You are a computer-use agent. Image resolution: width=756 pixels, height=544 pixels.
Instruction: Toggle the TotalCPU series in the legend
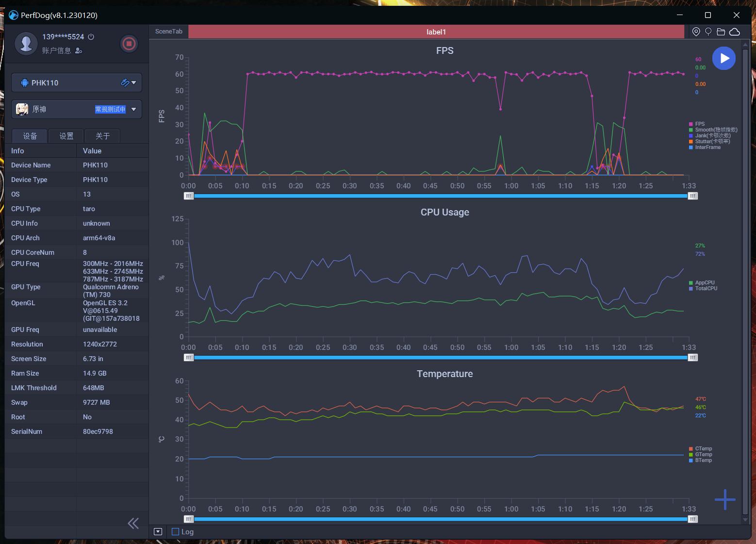click(706, 289)
